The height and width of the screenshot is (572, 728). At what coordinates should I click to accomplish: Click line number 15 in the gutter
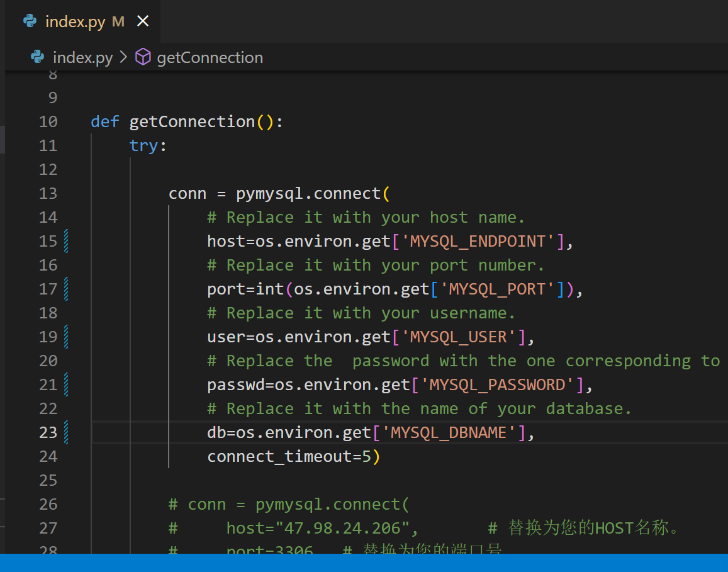(48, 242)
